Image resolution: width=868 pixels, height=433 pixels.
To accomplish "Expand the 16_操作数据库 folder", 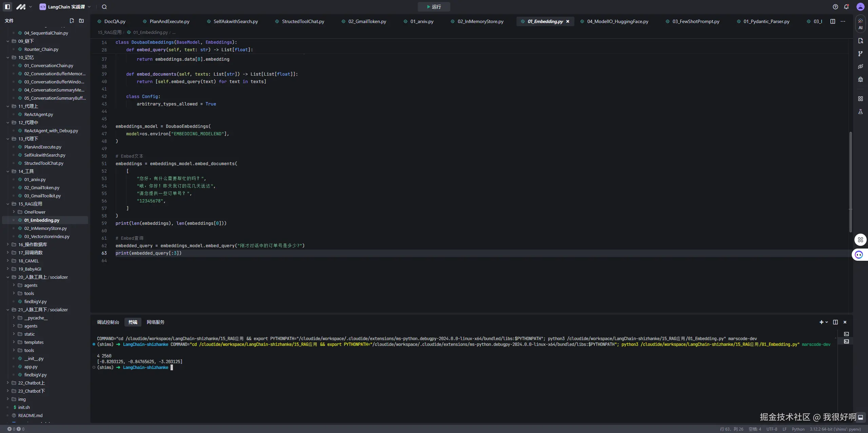I will coord(33,244).
